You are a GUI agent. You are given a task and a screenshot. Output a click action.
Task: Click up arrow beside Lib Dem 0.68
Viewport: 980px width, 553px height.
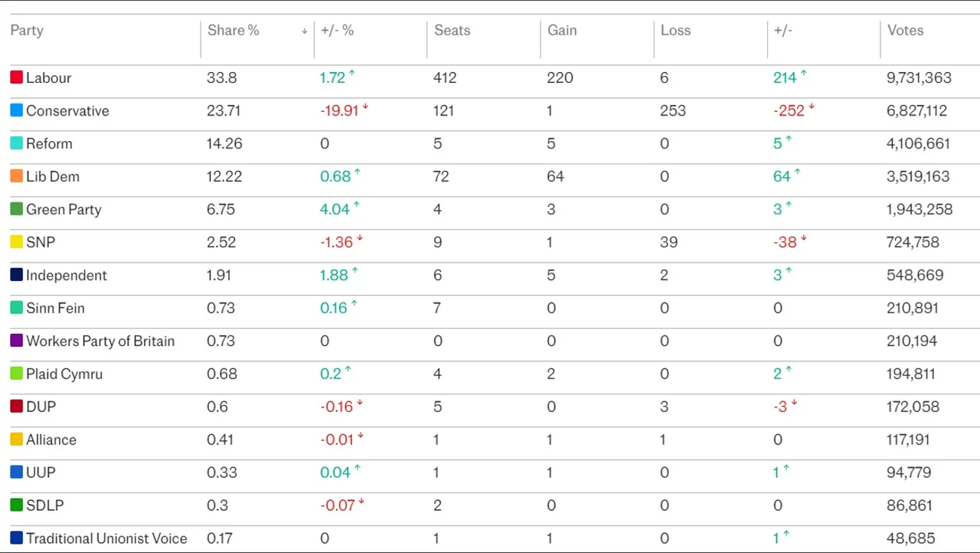pyautogui.click(x=357, y=173)
